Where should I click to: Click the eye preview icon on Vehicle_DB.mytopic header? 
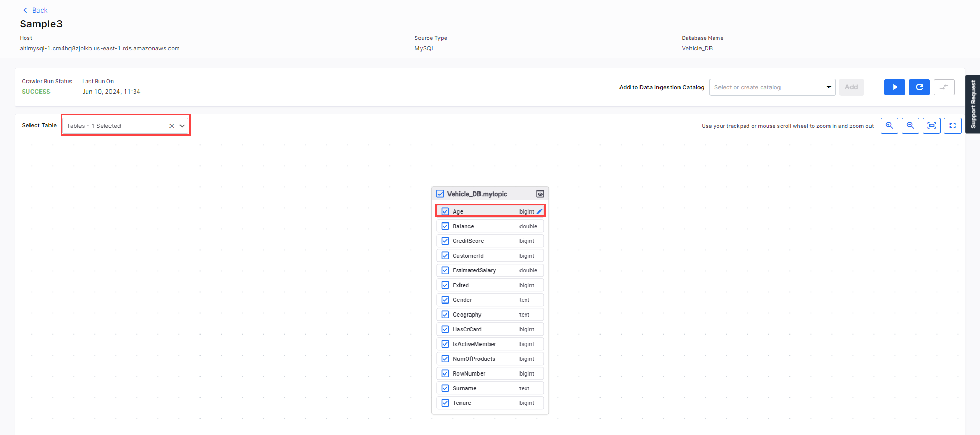pos(540,194)
